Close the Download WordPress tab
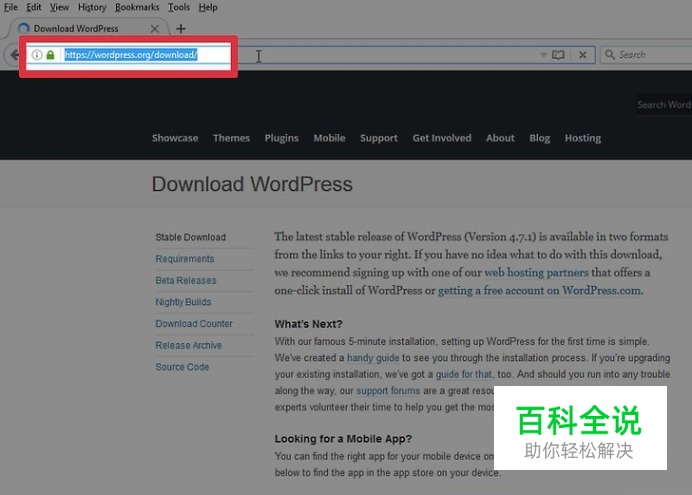 [154, 29]
